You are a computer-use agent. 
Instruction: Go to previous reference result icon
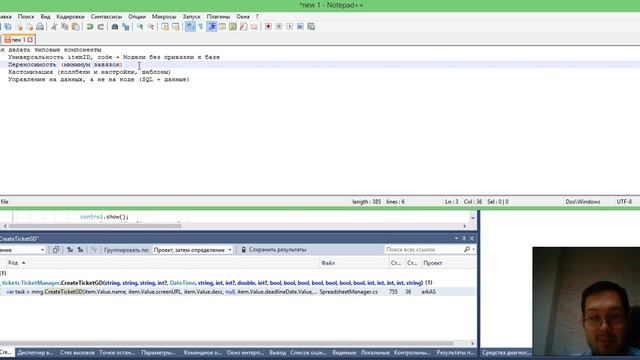(70, 250)
